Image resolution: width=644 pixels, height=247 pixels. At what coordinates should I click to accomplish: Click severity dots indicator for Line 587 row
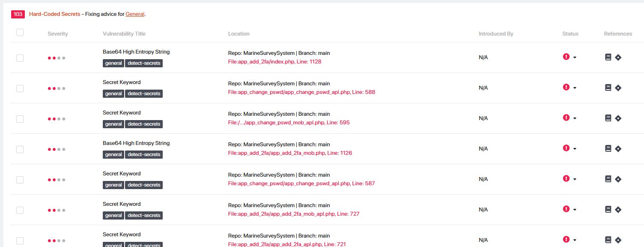click(57, 180)
